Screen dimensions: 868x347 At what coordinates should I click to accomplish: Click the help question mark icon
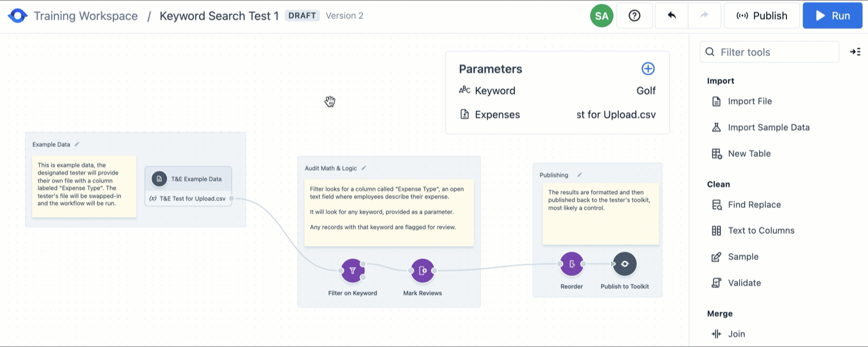(x=634, y=16)
